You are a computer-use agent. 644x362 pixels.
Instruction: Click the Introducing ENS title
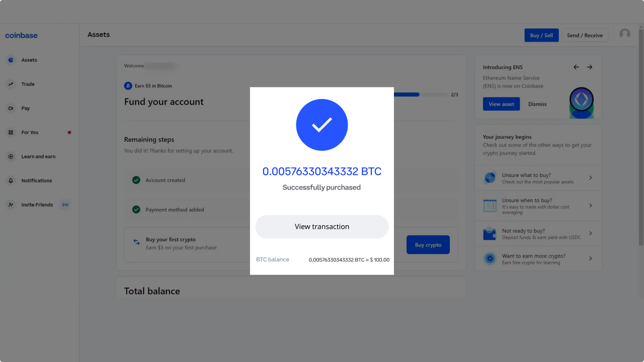pos(503,67)
